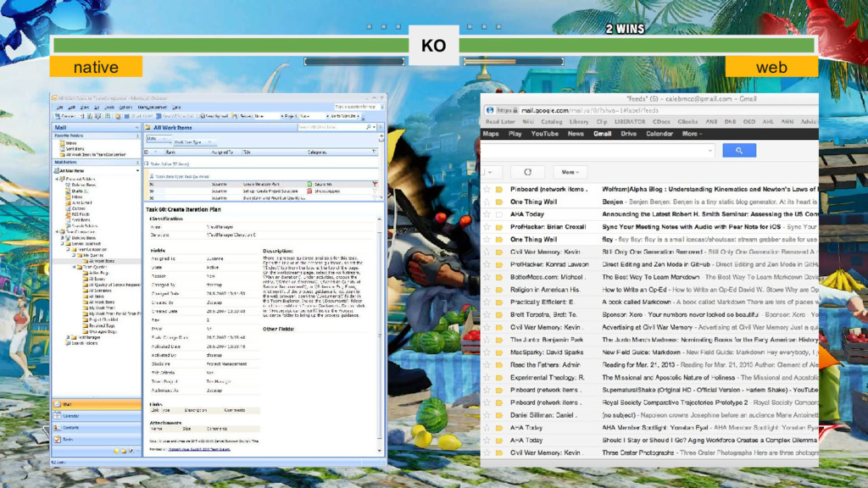Click the Catalog bookmark

tap(551, 122)
